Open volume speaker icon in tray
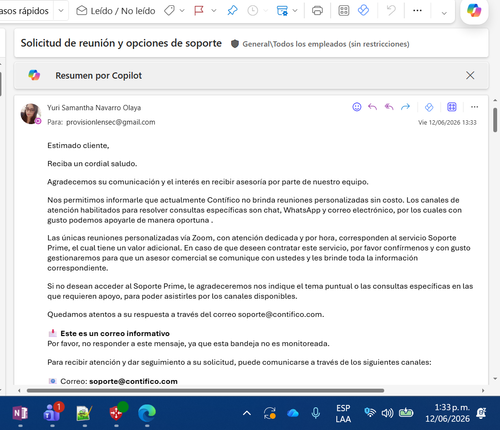The width and height of the screenshot is (500, 430). point(387,413)
